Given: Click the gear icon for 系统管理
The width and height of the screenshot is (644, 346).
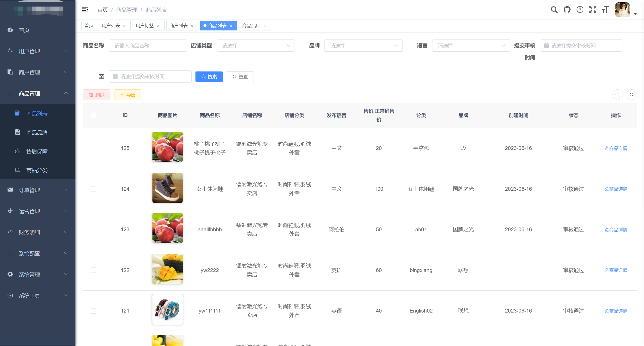Looking at the screenshot, I should pyautogui.click(x=10, y=274).
